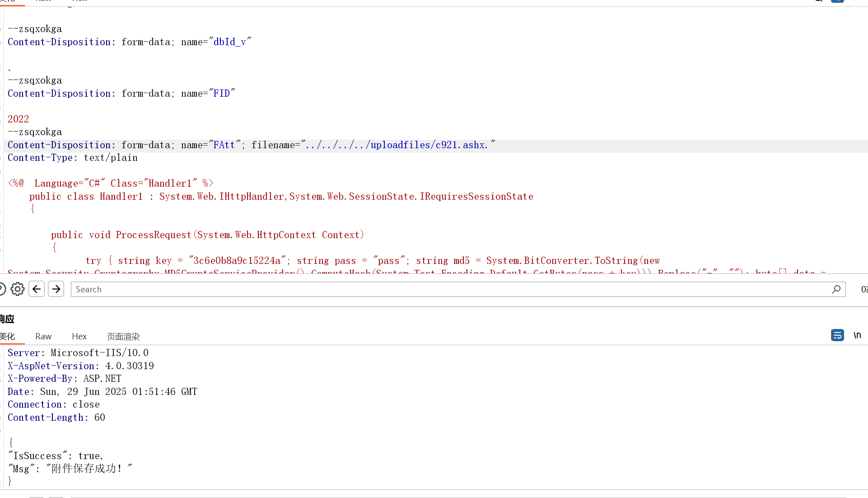Click string pass = "pass" text
The height and width of the screenshot is (498, 868).
pos(351,260)
